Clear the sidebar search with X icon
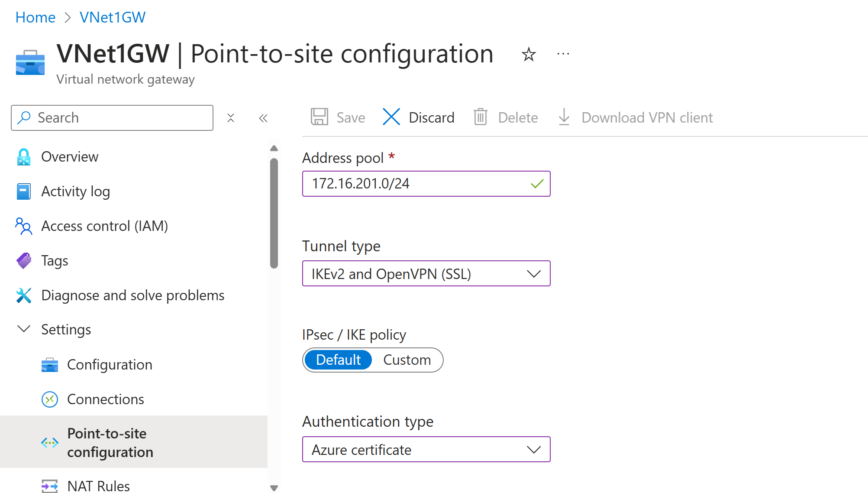Screen dimensions: 868x493 231,118
